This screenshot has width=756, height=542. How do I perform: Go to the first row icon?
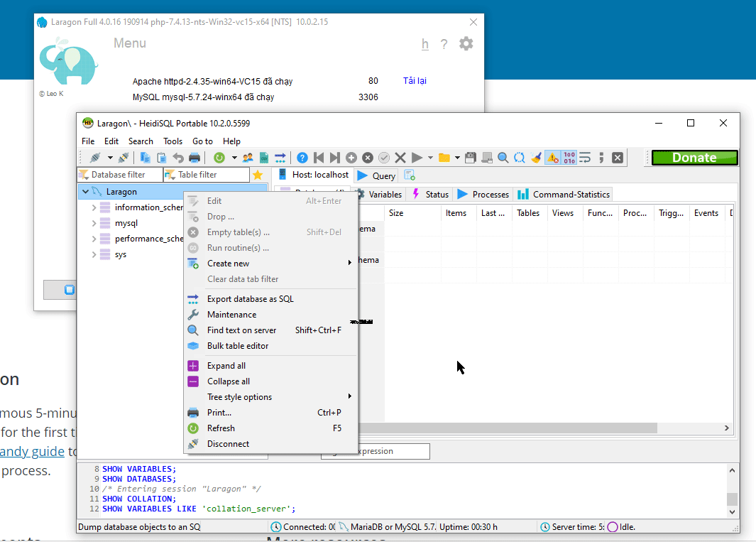319,157
